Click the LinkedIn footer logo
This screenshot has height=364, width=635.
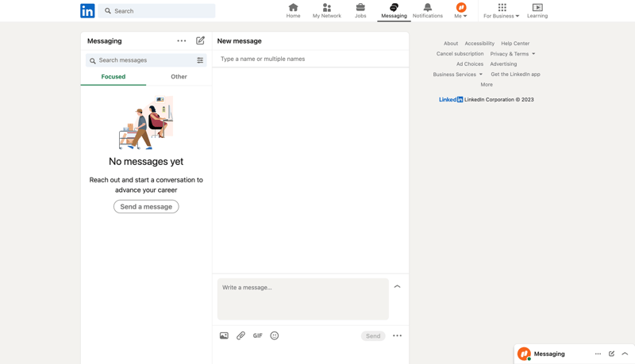click(x=451, y=99)
